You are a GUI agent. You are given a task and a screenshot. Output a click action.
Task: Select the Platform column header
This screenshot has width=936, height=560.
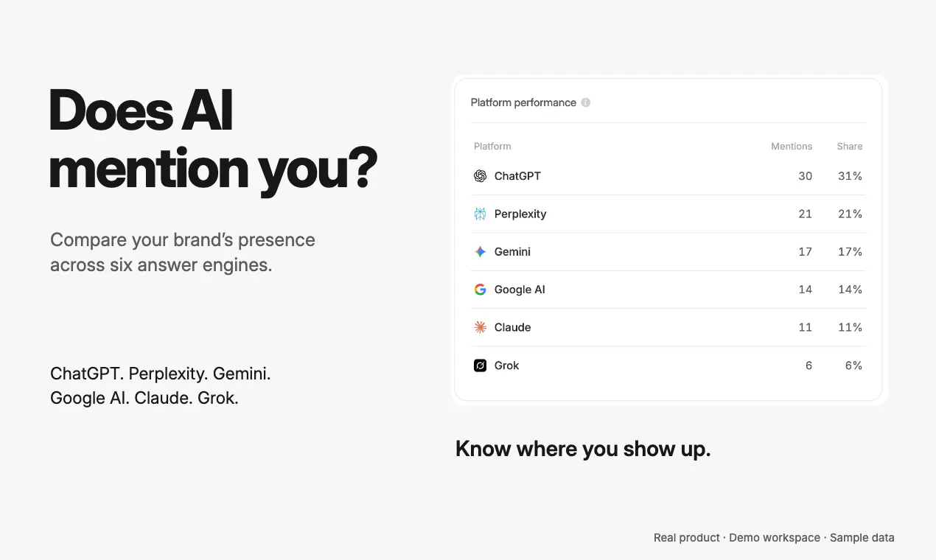492,146
